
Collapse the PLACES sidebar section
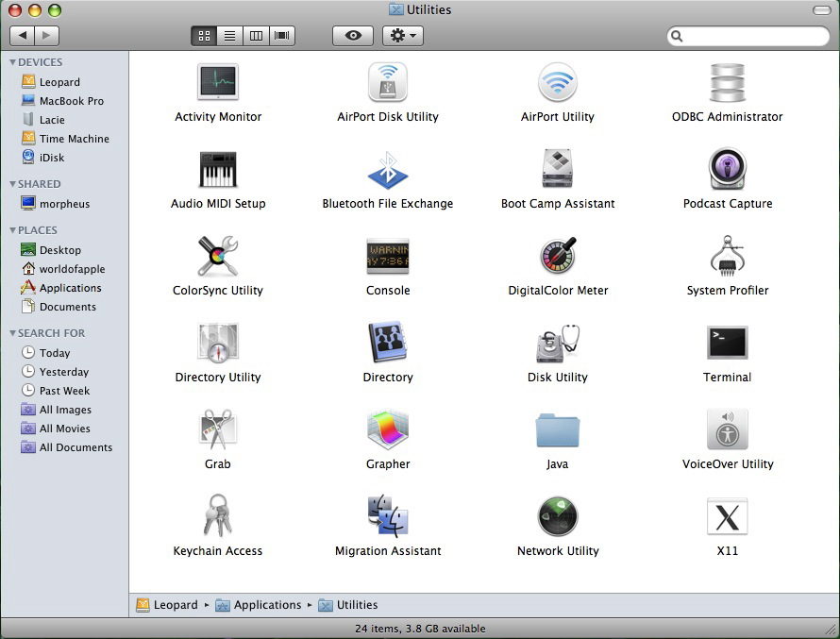(12, 230)
